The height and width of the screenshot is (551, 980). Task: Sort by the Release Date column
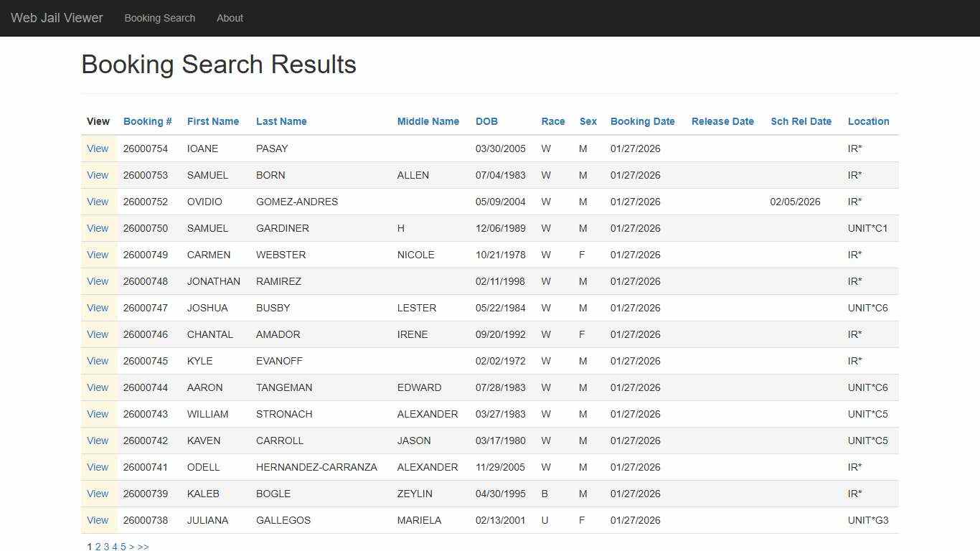722,121
